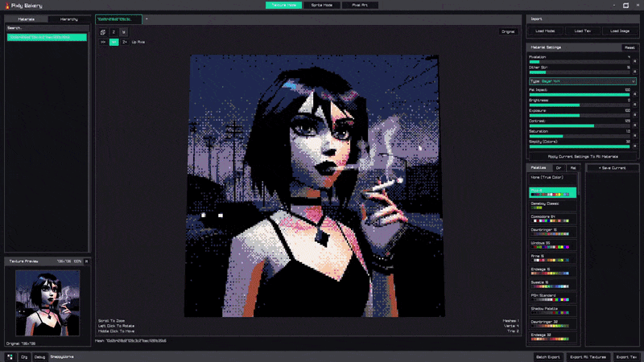The height and width of the screenshot is (362, 644).
Task: Open the Materials tab
Action: point(27,19)
